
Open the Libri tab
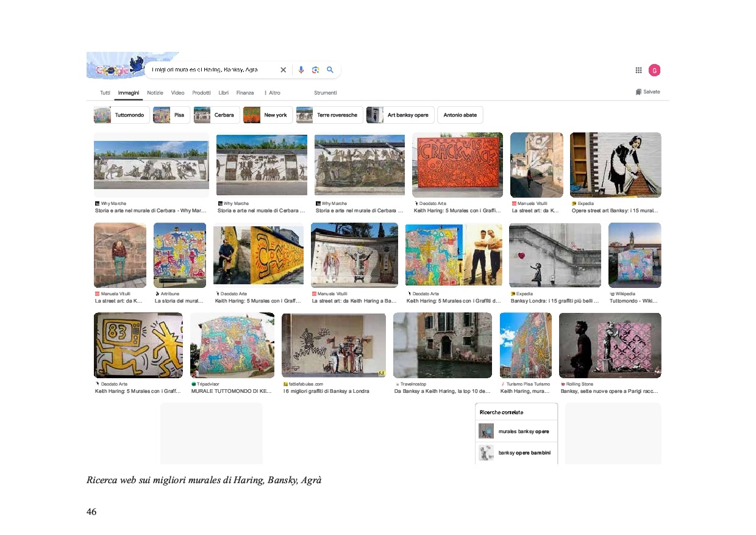point(224,93)
